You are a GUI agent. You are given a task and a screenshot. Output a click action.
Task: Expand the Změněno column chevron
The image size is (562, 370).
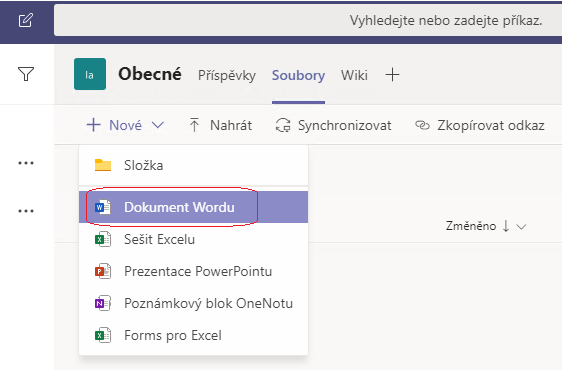click(x=521, y=226)
